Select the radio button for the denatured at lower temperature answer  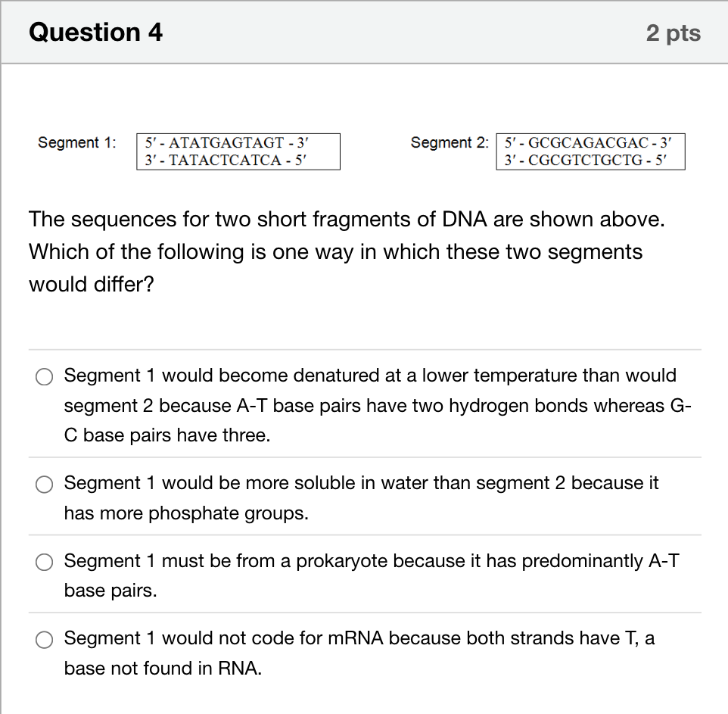pos(44,376)
